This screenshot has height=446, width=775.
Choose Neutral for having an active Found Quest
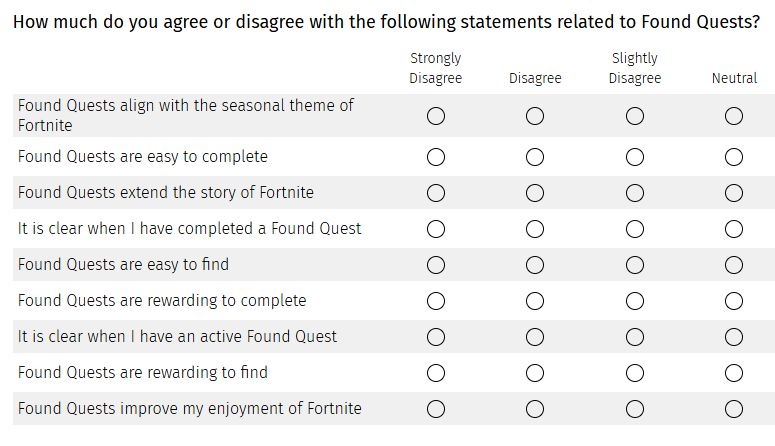(x=733, y=337)
